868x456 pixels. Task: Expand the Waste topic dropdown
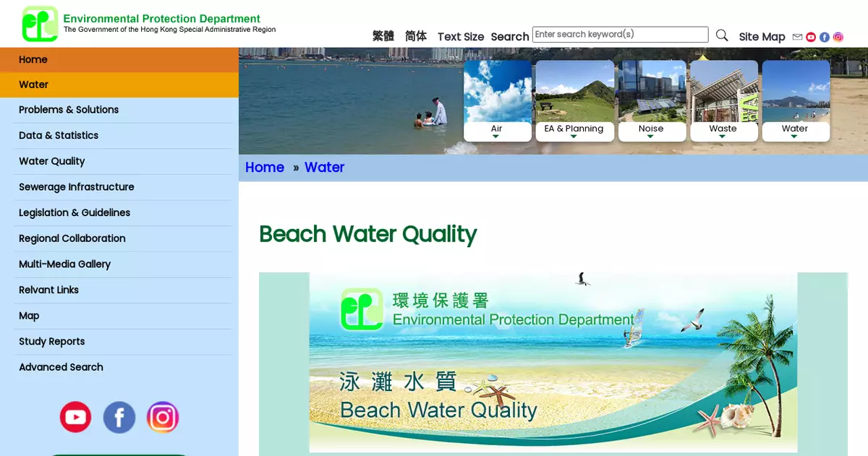tap(723, 131)
